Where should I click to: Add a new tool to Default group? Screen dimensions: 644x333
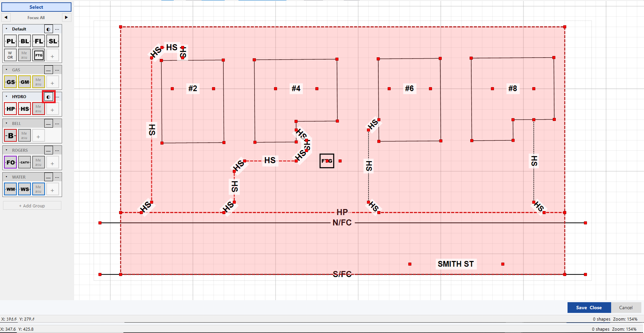53,55
